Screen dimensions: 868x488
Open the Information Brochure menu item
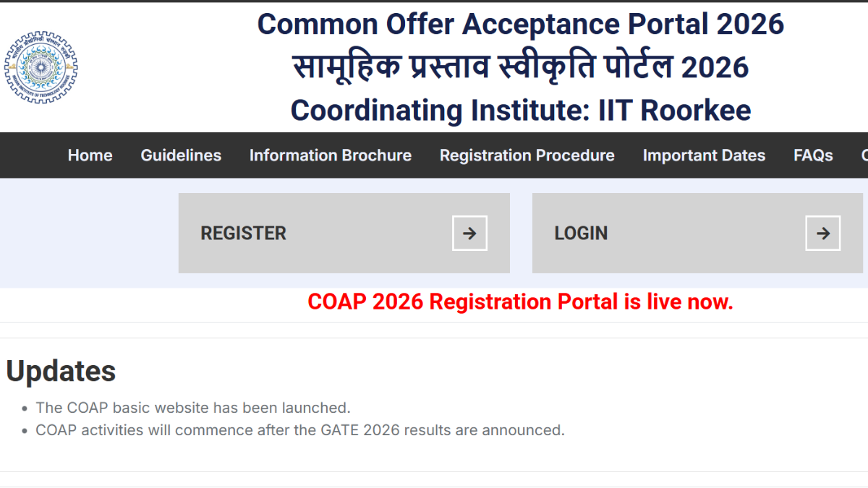(x=330, y=155)
